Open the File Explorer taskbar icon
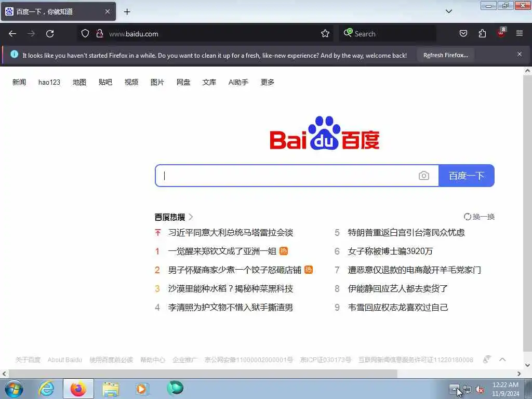 111,389
